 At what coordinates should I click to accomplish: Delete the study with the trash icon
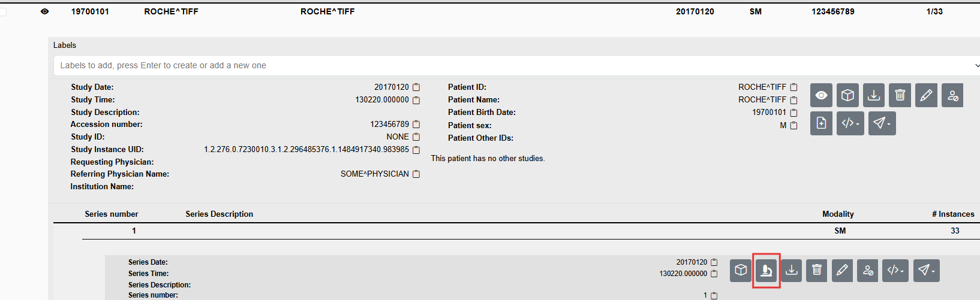point(900,95)
